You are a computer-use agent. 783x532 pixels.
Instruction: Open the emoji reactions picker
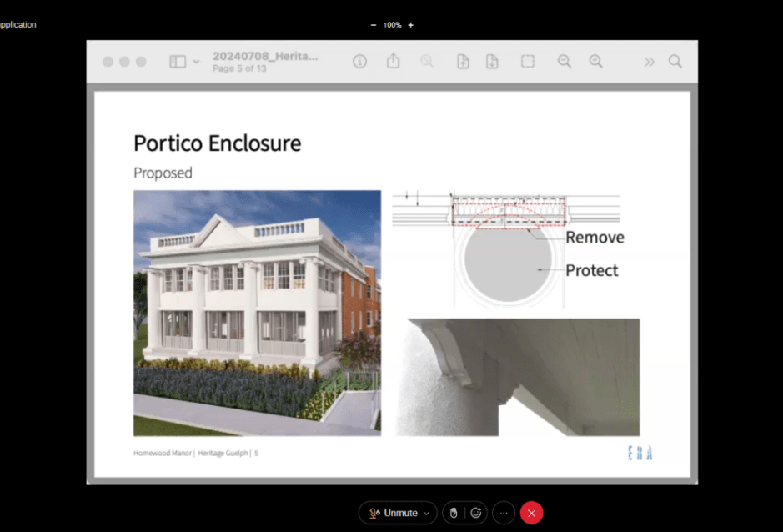(x=476, y=513)
